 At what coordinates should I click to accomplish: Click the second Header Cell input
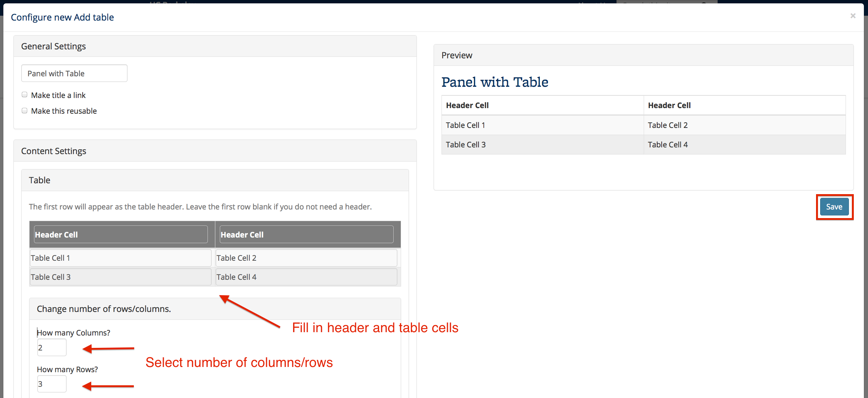(x=306, y=234)
